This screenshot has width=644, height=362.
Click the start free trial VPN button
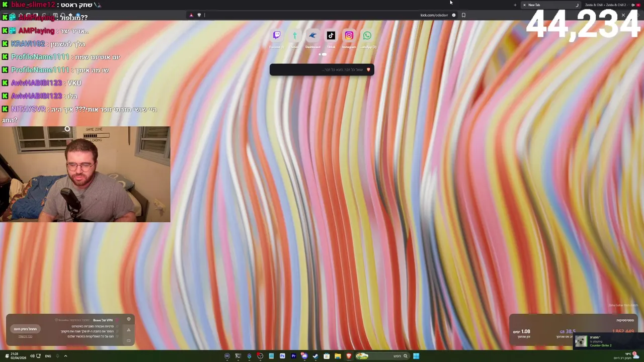coord(25,329)
